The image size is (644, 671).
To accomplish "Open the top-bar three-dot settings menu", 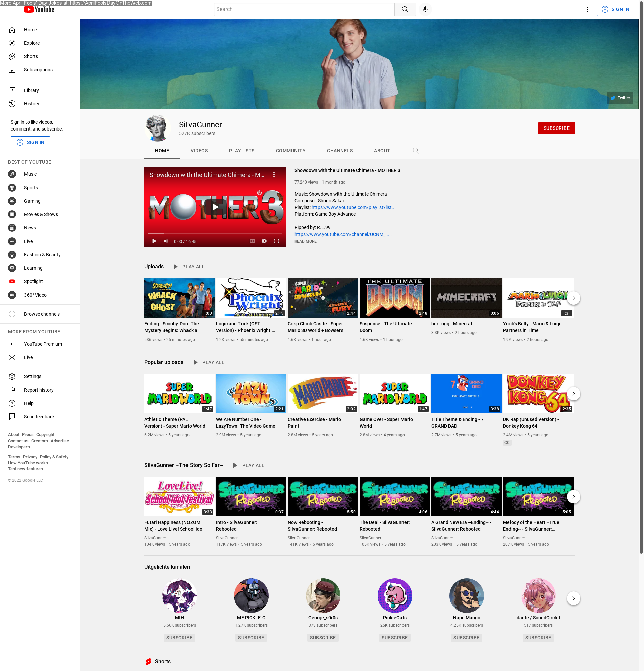I will (588, 9).
